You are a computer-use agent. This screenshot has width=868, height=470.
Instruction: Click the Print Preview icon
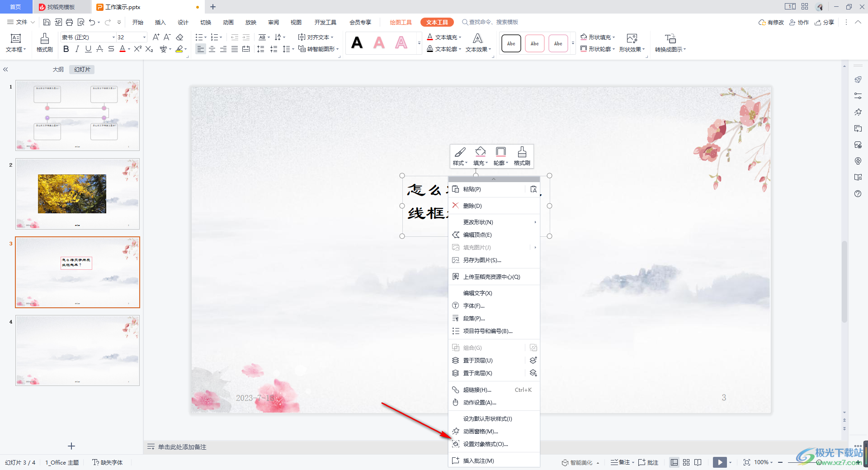click(x=81, y=22)
